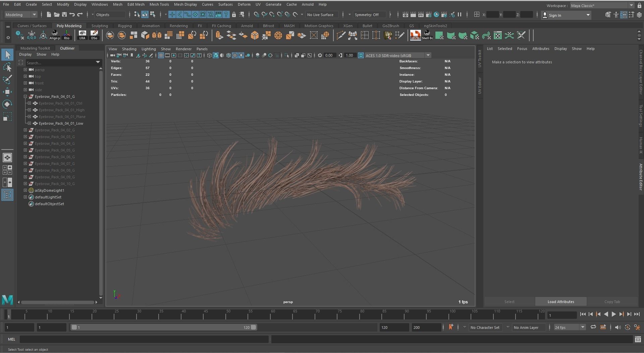Click the MEL command input field

click(x=144, y=339)
